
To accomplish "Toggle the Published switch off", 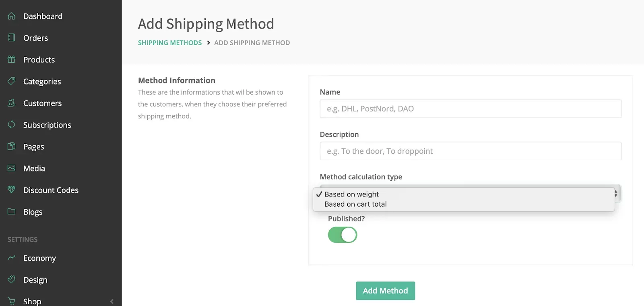I will click(343, 235).
